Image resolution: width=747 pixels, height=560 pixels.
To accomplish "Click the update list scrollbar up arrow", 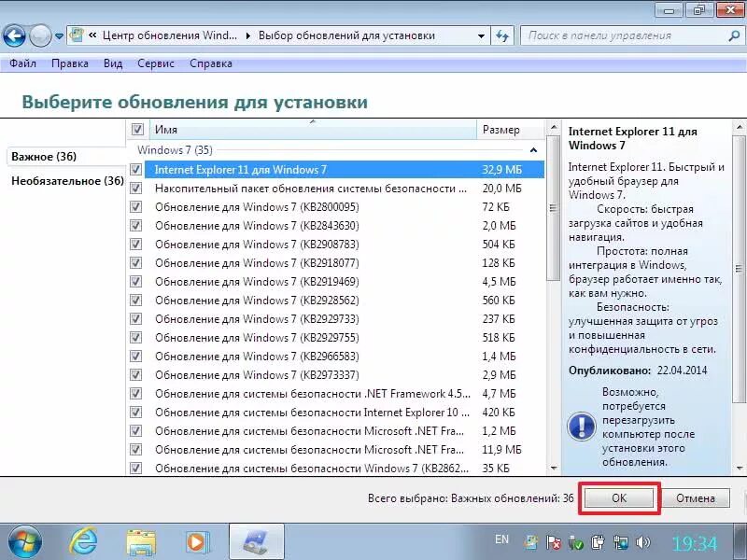I will point(553,128).
